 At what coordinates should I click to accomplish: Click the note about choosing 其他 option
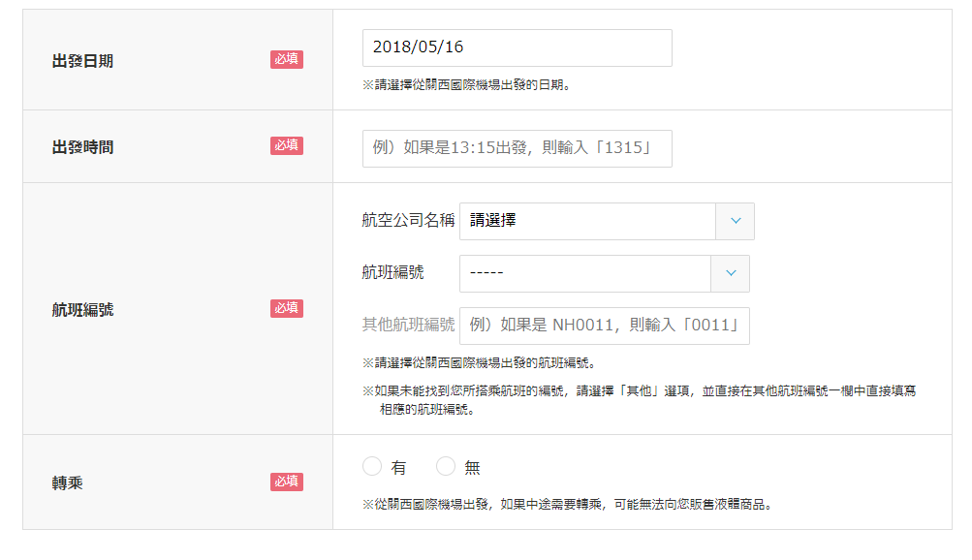[x=639, y=400]
